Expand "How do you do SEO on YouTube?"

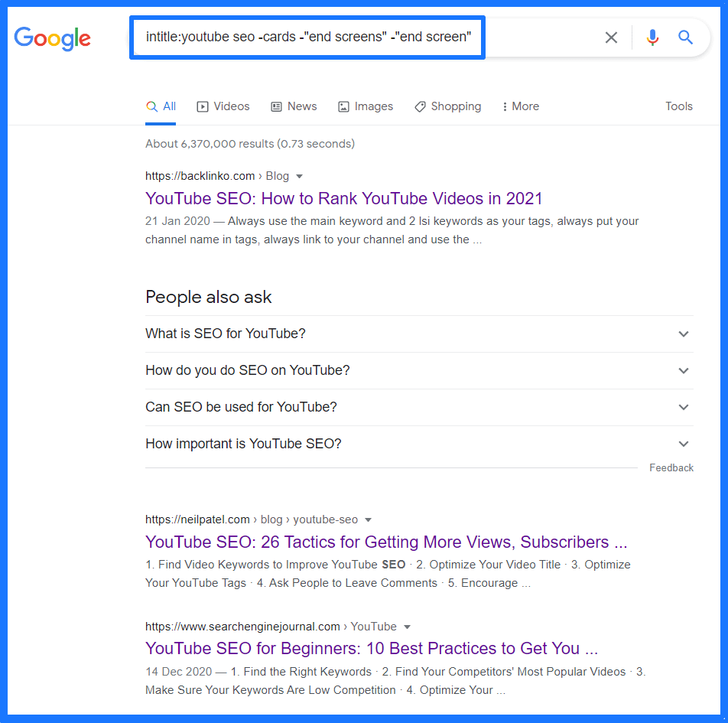click(419, 371)
